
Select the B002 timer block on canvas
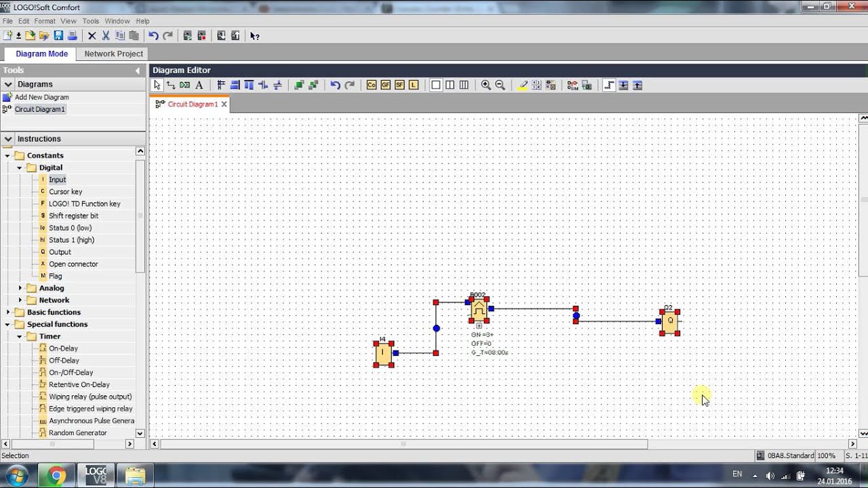[x=479, y=310]
